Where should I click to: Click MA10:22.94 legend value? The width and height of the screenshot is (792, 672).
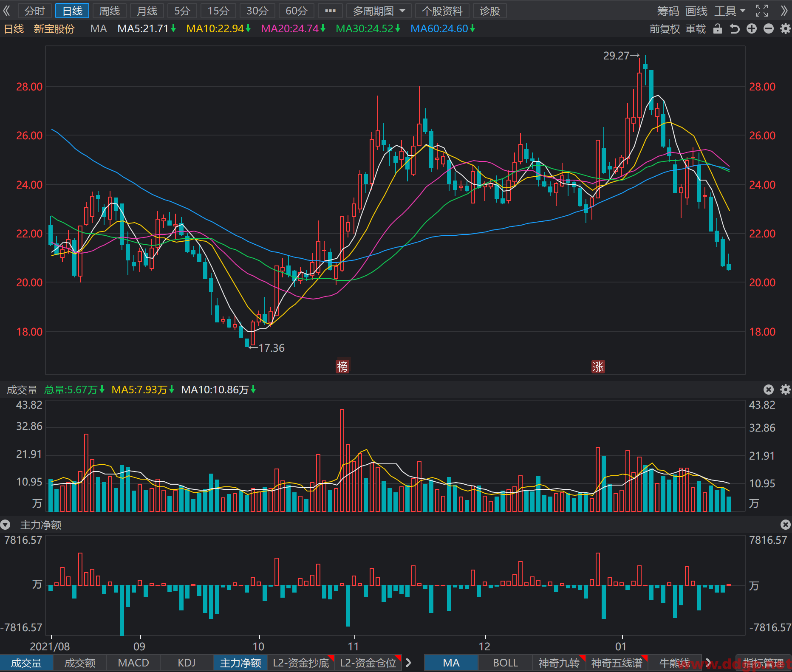click(x=218, y=29)
